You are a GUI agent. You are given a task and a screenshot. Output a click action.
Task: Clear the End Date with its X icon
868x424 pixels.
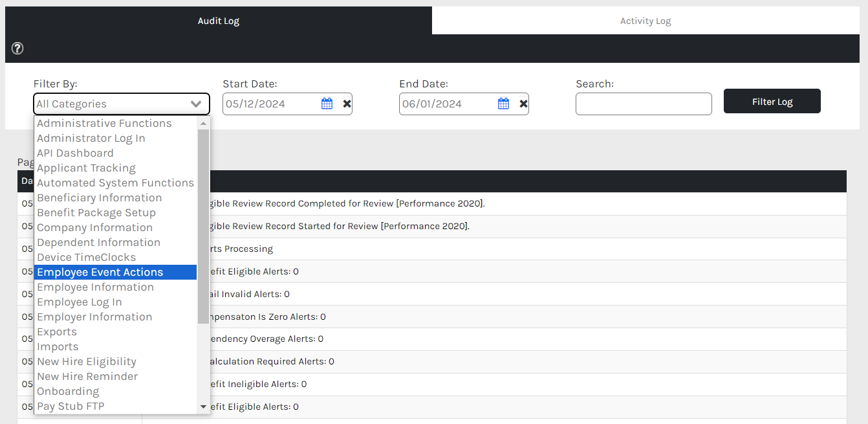(523, 104)
